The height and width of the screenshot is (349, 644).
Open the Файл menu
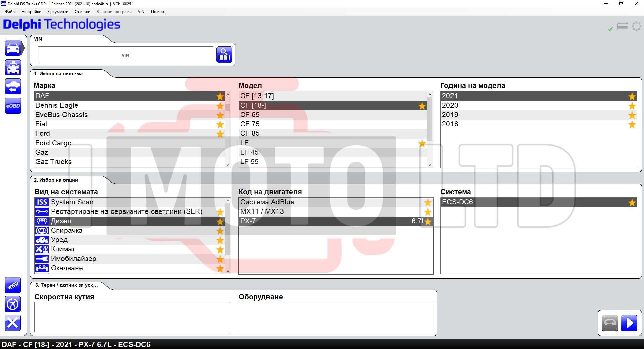(x=10, y=11)
